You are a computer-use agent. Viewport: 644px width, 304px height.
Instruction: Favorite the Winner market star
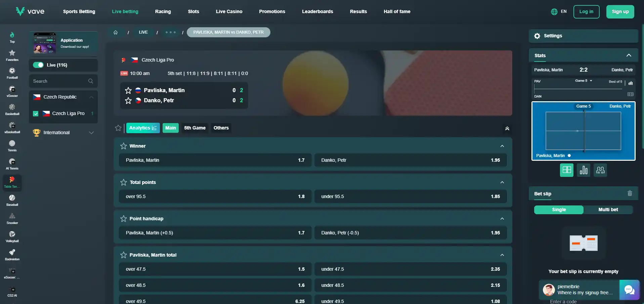tap(124, 146)
